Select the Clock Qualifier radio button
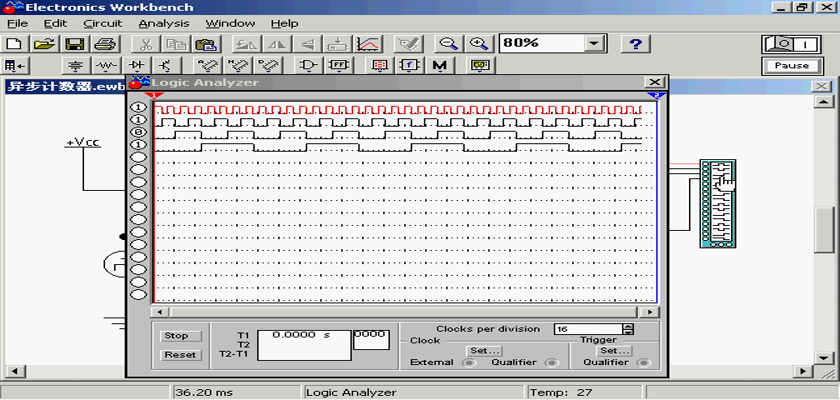This screenshot has width=840, height=400. tap(552, 363)
